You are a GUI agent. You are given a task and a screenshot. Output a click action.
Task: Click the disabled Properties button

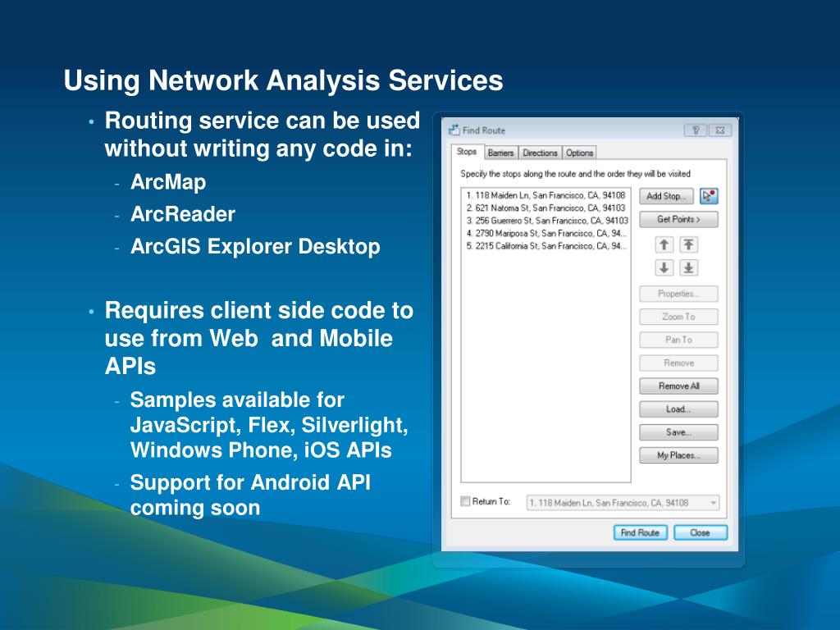pos(678,294)
